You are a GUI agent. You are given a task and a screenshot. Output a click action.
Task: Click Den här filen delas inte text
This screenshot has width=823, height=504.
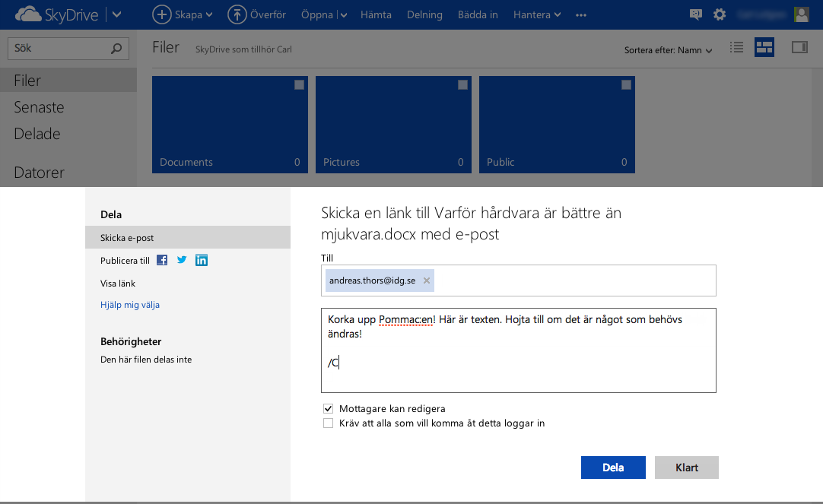point(146,360)
